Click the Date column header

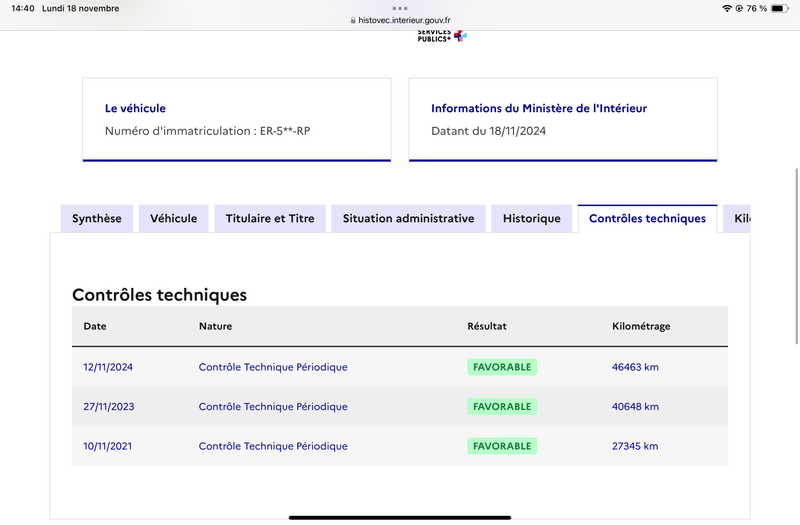[x=95, y=326]
